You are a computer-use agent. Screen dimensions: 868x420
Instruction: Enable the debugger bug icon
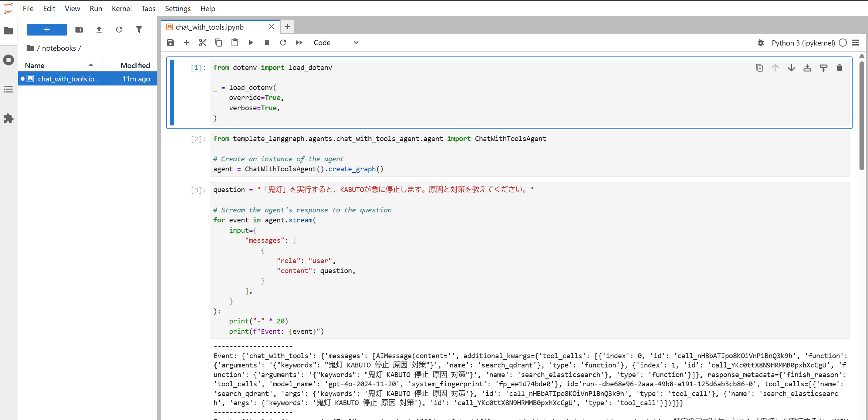click(x=761, y=43)
